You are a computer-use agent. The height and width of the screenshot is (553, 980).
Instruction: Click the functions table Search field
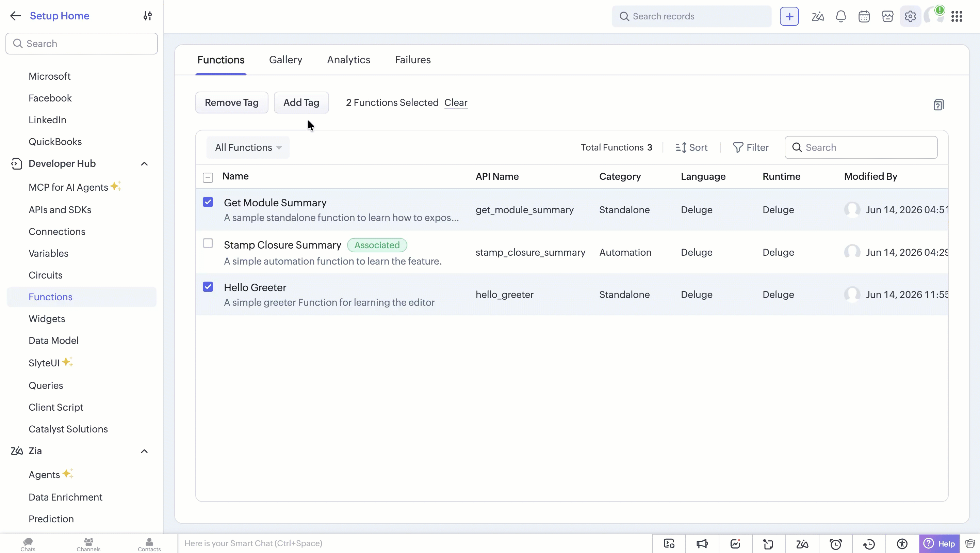pyautogui.click(x=861, y=147)
